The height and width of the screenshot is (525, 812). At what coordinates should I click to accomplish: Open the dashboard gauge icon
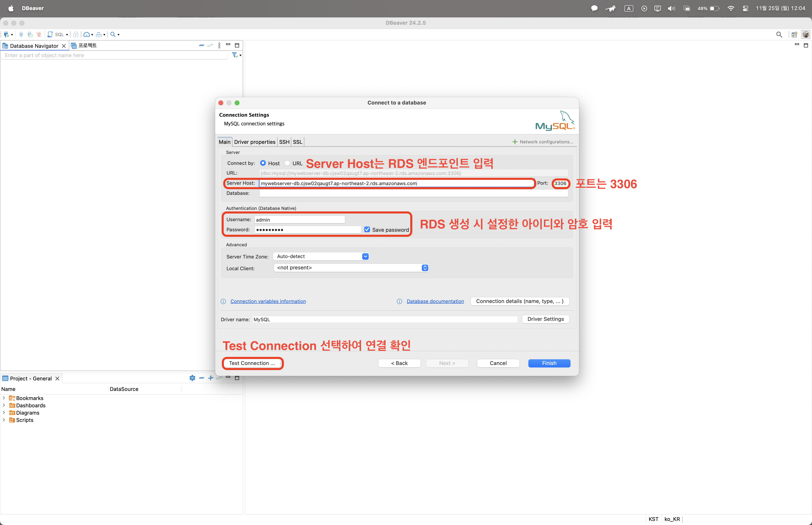[x=87, y=34]
